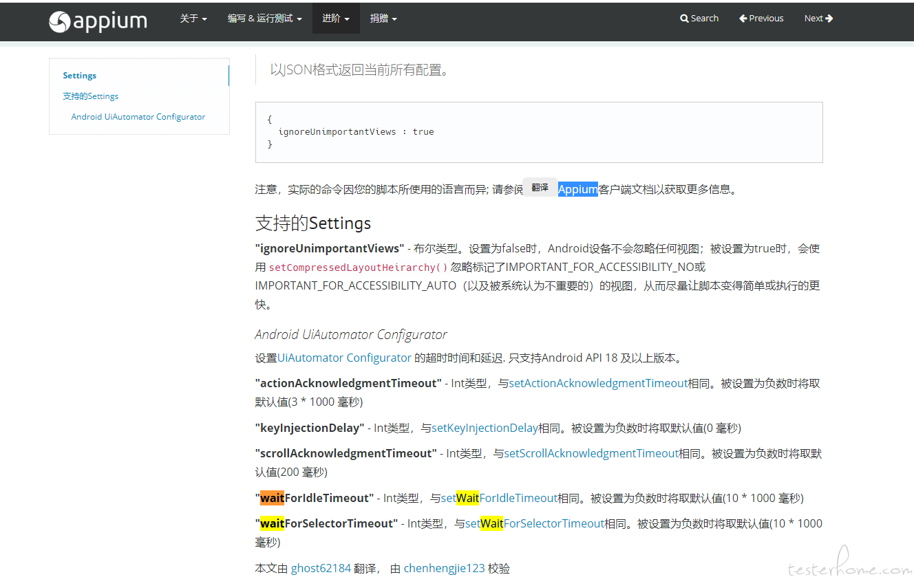Click the ignoreUnimportantViews code block
Viewport: 914px width, 588px height.
tap(539, 132)
